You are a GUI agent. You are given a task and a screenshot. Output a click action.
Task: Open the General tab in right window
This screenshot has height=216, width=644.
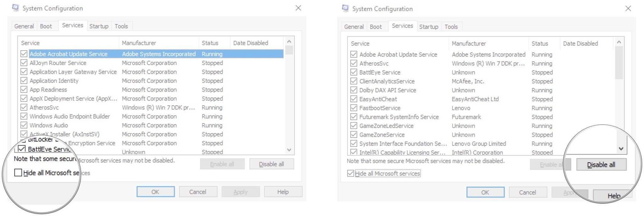click(x=354, y=27)
